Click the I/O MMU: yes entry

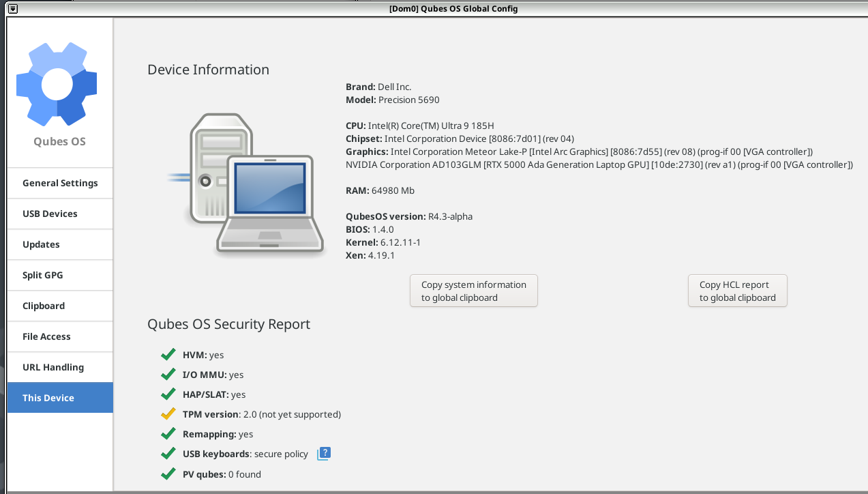point(213,375)
